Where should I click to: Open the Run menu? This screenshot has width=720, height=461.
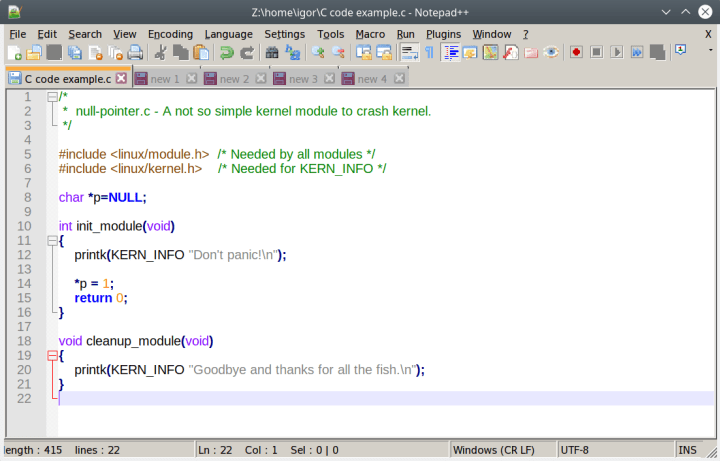click(x=405, y=34)
